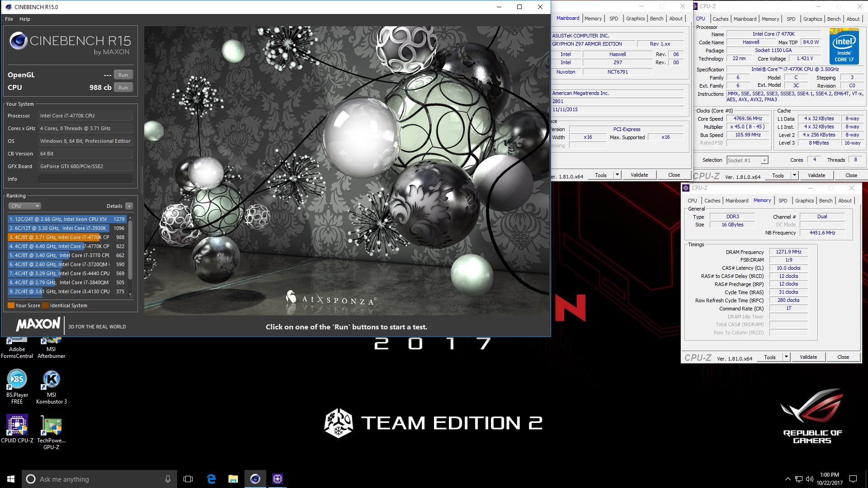The image size is (868, 488).
Task: Select Graphics tab in CPU-Z Memory window
Action: 804,201
